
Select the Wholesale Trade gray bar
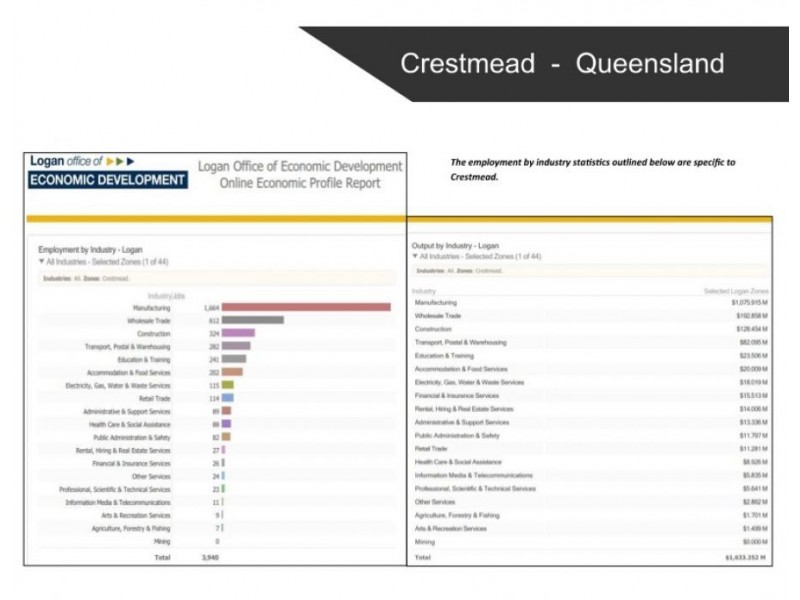(252, 320)
